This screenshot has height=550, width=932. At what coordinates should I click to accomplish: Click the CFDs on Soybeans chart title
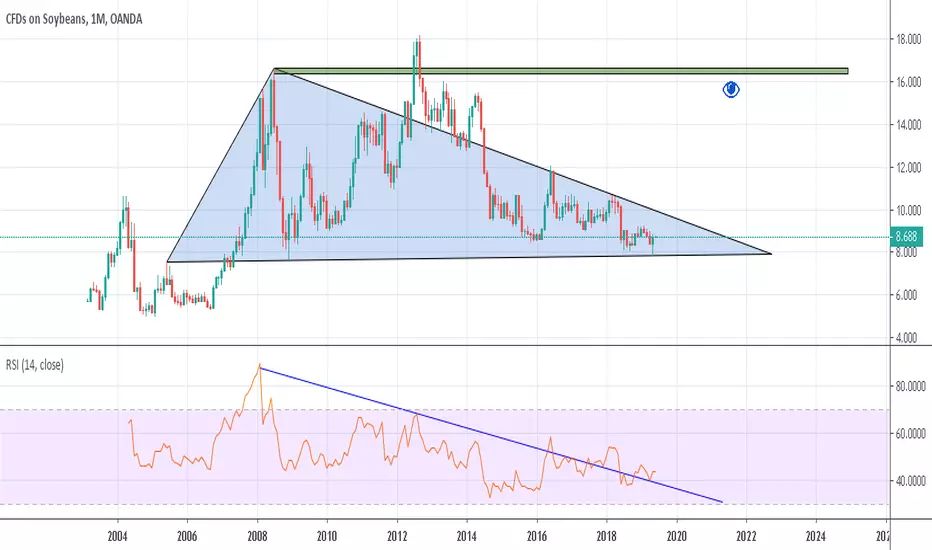point(74,19)
